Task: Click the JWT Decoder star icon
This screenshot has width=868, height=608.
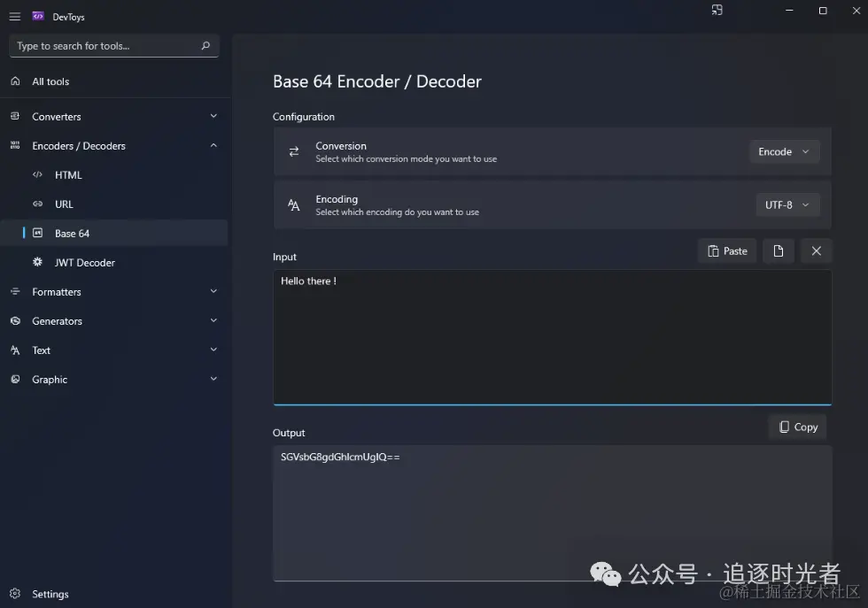Action: click(x=37, y=262)
